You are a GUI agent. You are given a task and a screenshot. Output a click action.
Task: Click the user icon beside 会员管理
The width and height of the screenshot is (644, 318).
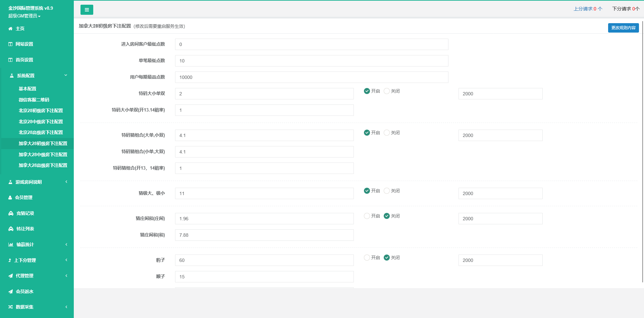(x=10, y=198)
